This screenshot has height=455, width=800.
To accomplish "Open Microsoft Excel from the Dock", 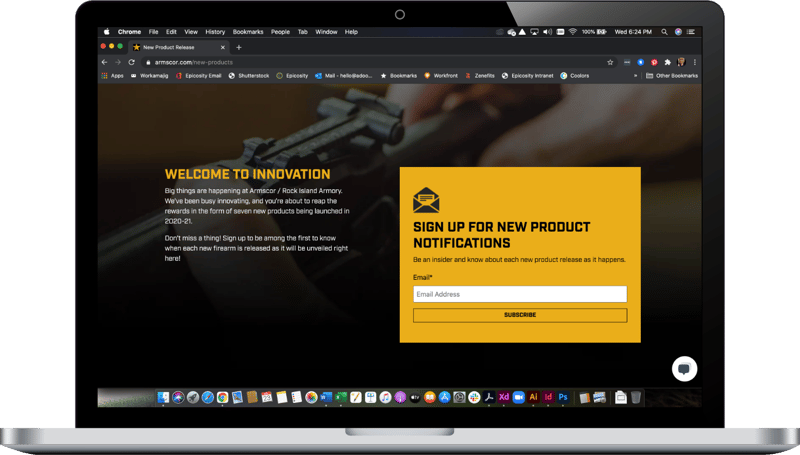I will click(341, 397).
